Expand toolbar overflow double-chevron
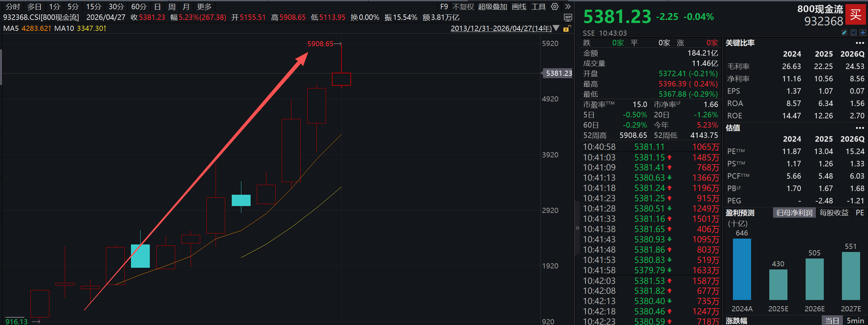The height and width of the screenshot is (325, 868). 568,7
